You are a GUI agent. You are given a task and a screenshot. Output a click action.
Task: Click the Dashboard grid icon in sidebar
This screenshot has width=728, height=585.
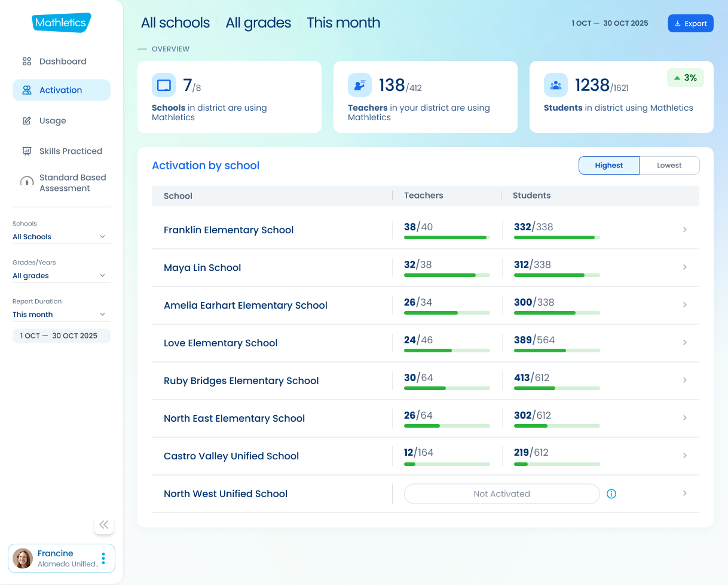[x=27, y=62]
